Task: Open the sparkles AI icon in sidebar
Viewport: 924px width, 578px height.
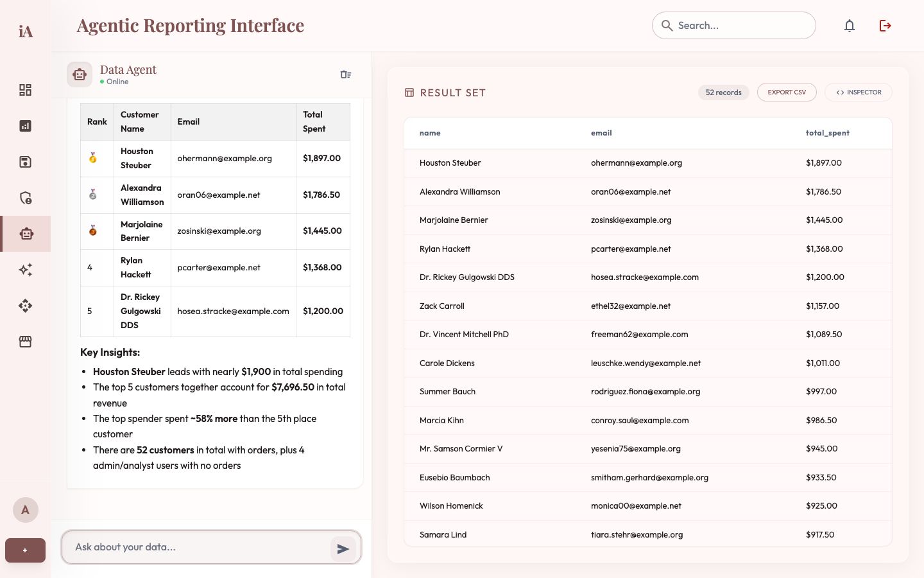Action: click(25, 270)
